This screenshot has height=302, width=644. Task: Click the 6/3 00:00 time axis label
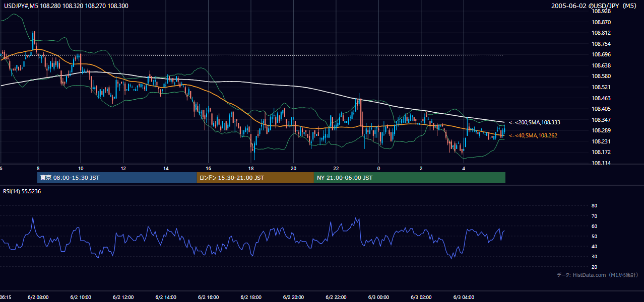(379, 297)
